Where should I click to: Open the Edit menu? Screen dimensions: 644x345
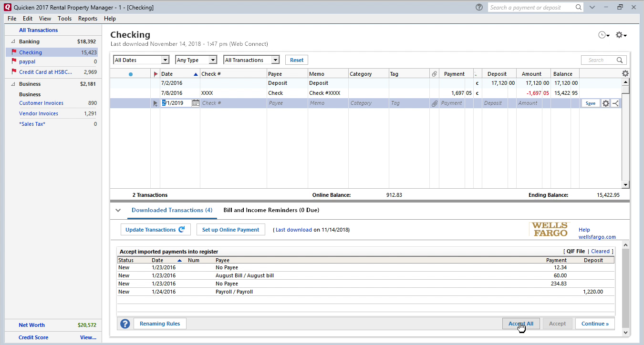pyautogui.click(x=28, y=19)
